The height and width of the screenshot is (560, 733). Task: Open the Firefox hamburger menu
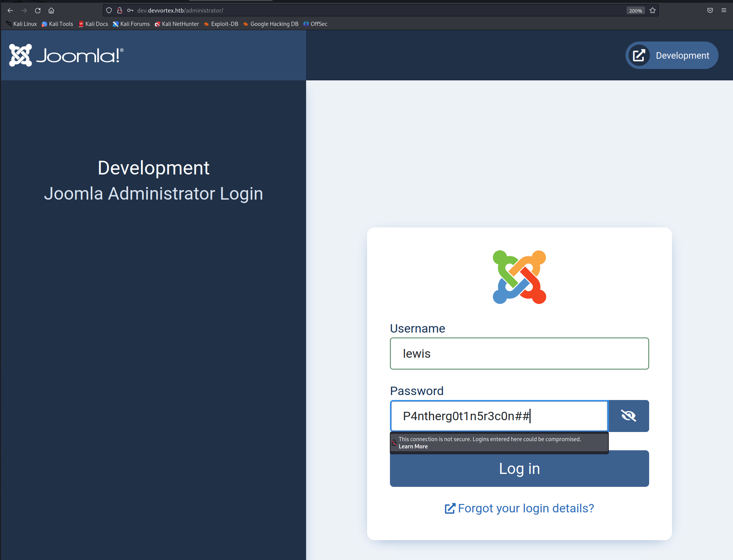coord(724,11)
